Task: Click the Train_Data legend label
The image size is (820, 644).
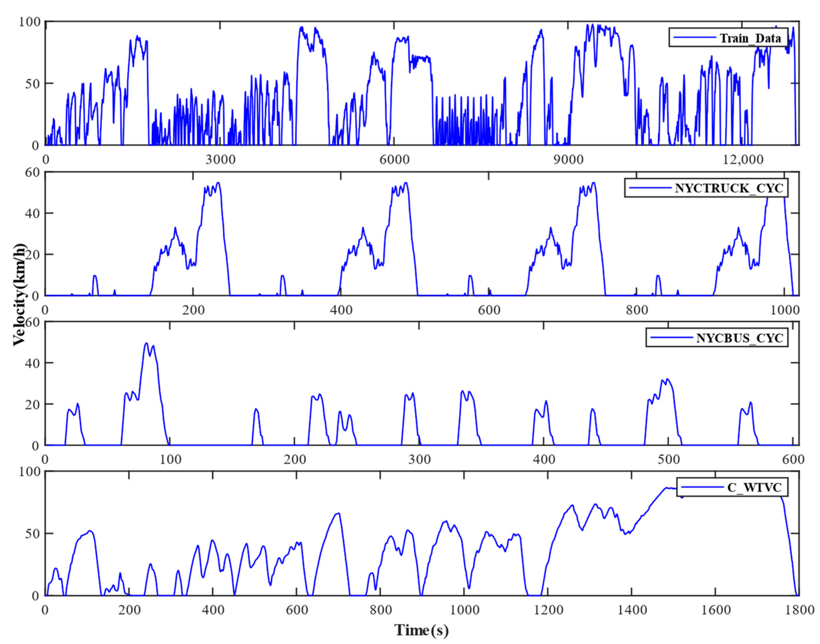Action: pyautogui.click(x=750, y=38)
